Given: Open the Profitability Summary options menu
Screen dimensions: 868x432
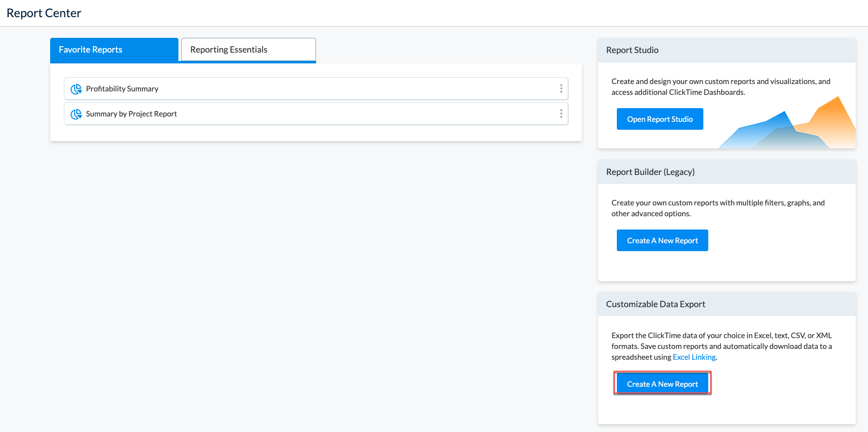Looking at the screenshot, I should 561,88.
